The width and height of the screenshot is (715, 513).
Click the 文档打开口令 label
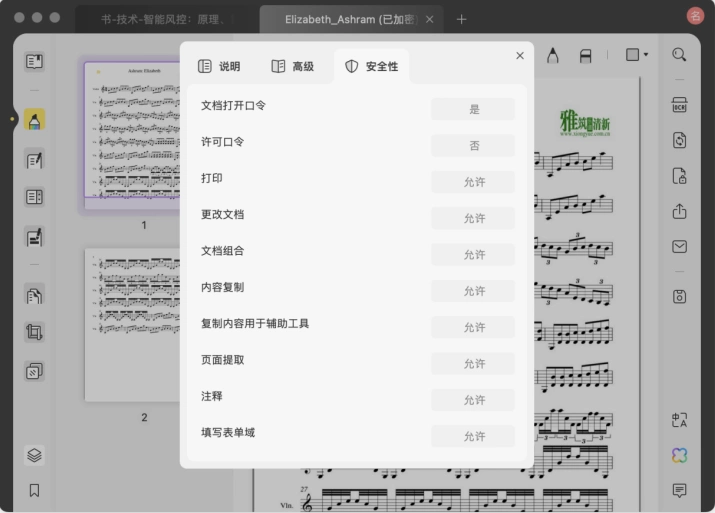pyautogui.click(x=233, y=106)
